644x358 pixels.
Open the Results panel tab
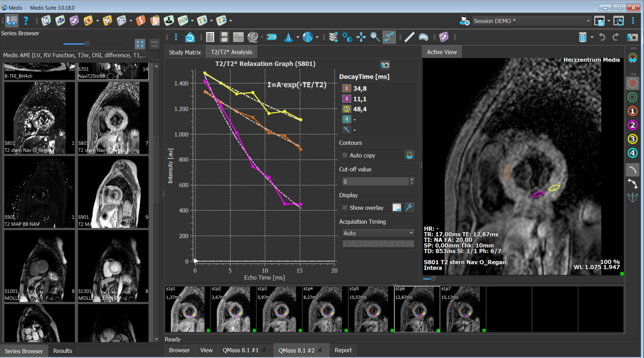(x=62, y=351)
